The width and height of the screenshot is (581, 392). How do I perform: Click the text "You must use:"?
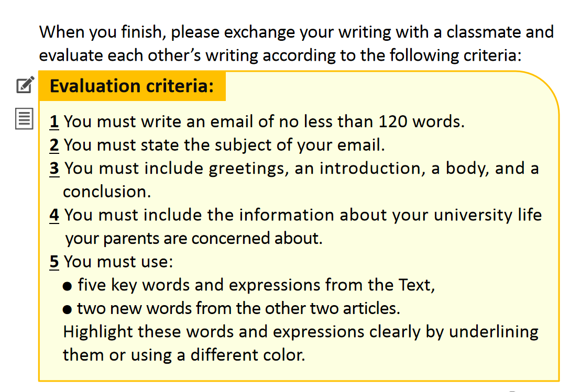pyautogui.click(x=118, y=262)
